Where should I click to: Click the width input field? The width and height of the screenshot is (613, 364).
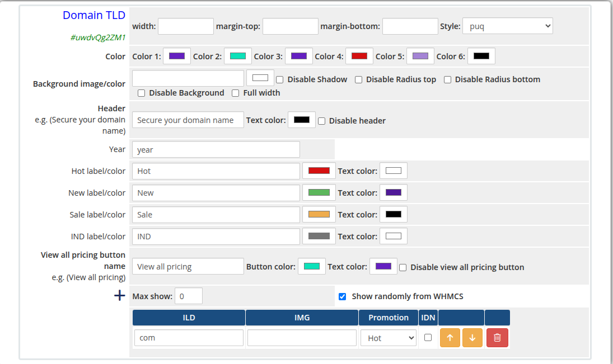185,26
